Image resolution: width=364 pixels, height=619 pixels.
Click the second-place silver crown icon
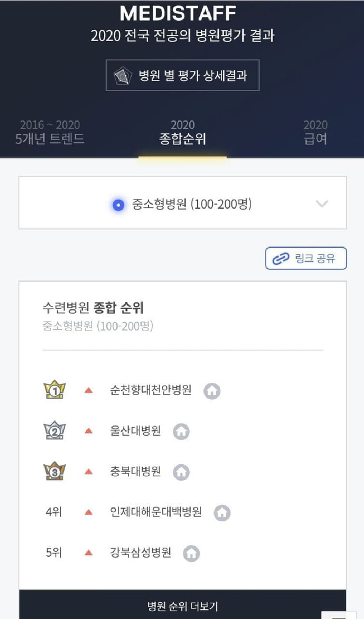54,431
